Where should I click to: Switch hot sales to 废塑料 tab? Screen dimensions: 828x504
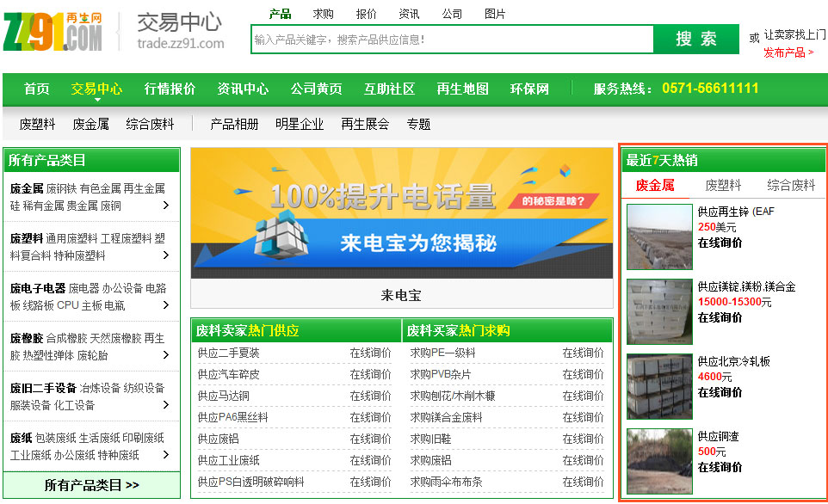tap(723, 185)
